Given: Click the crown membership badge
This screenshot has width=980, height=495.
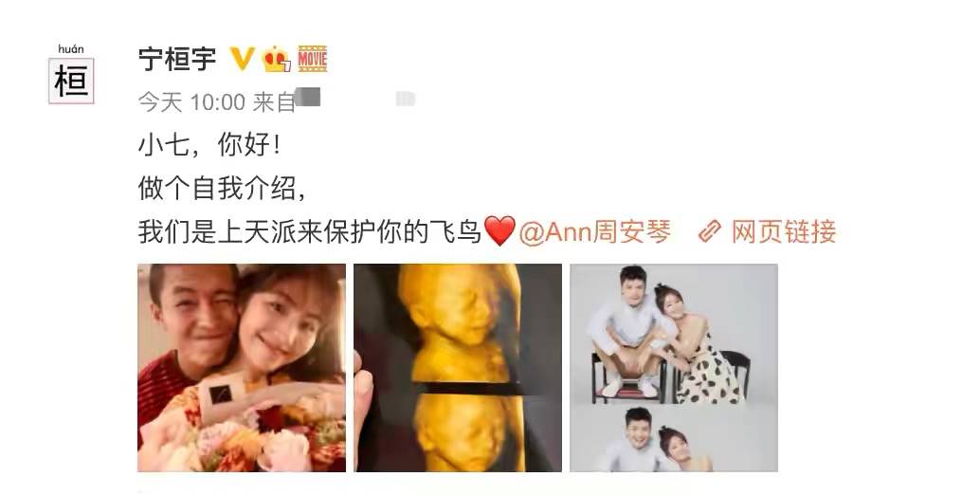Looking at the screenshot, I should (276, 60).
